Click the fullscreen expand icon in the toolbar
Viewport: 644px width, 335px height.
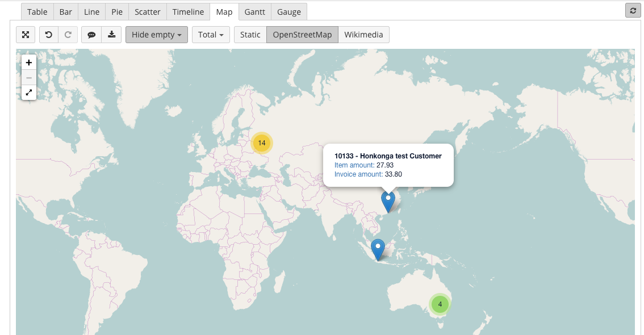(26, 35)
